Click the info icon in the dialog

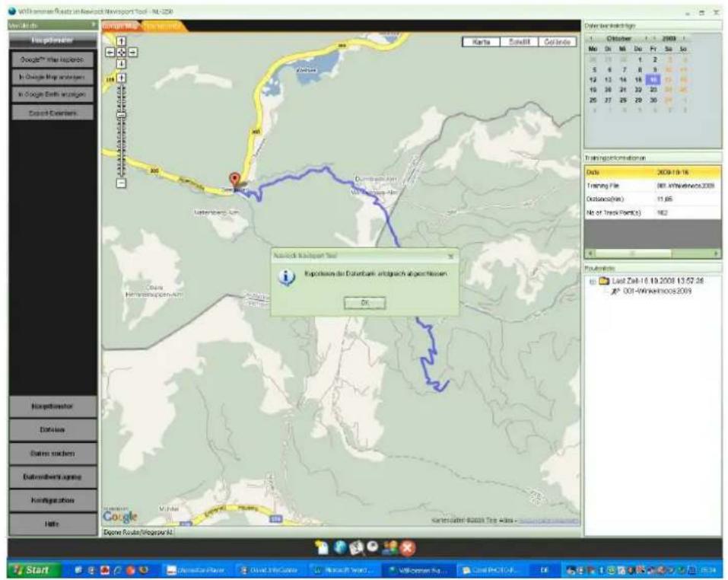(287, 277)
